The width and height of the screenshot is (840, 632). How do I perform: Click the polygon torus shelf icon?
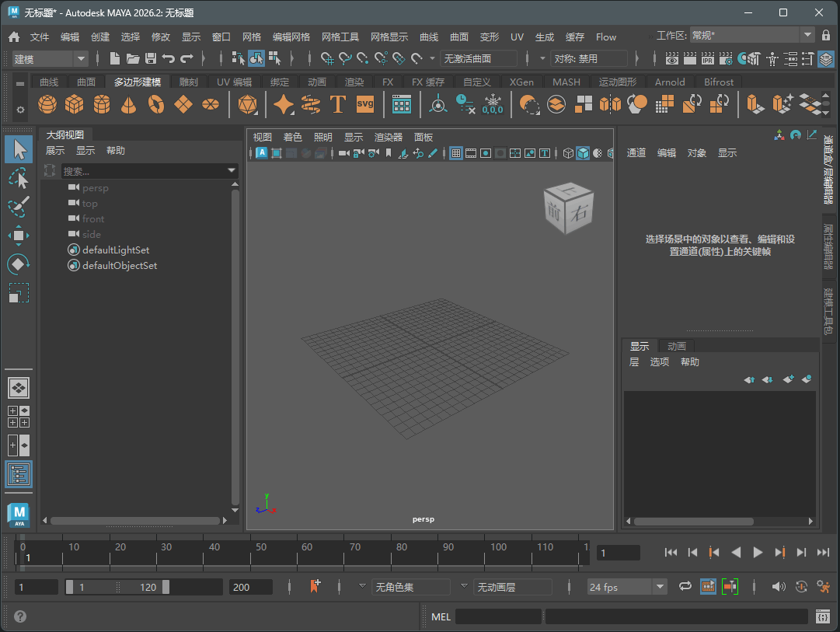(x=156, y=104)
